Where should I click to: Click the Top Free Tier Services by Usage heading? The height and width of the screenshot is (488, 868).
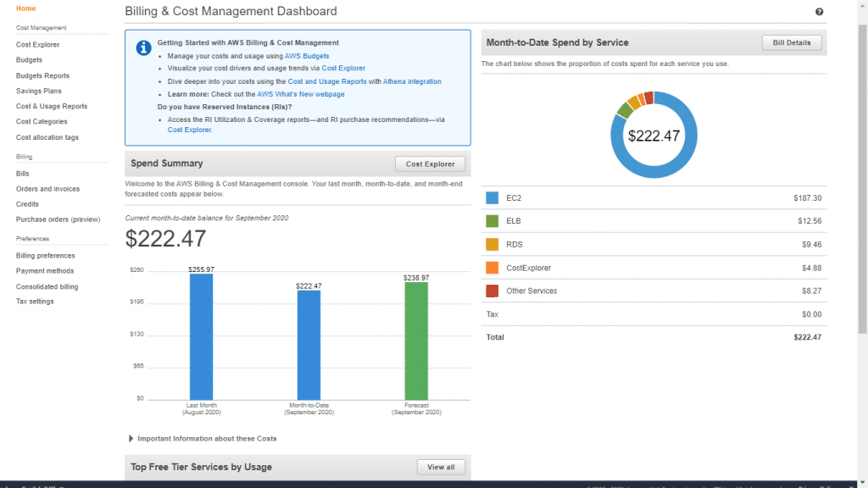[x=201, y=467]
